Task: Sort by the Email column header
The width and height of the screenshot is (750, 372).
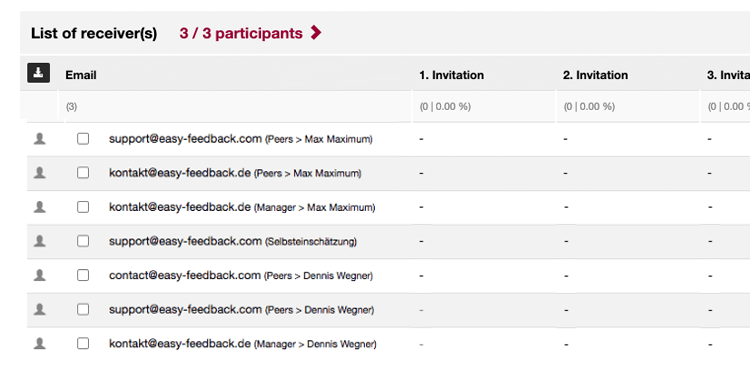Action: (81, 75)
